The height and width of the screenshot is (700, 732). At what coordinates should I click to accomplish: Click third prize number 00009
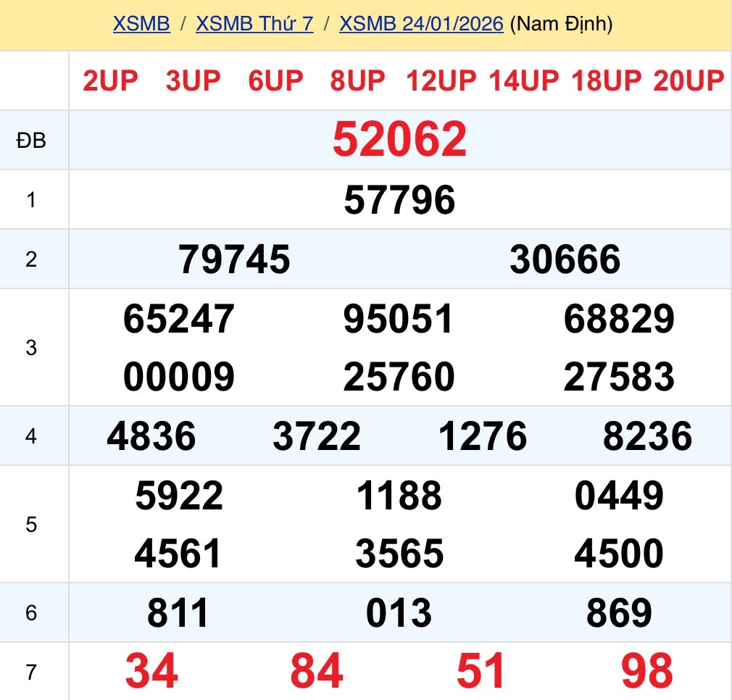178,378
